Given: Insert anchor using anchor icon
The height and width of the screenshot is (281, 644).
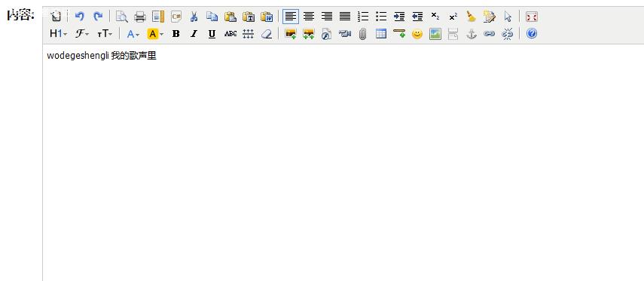Looking at the screenshot, I should (471, 34).
